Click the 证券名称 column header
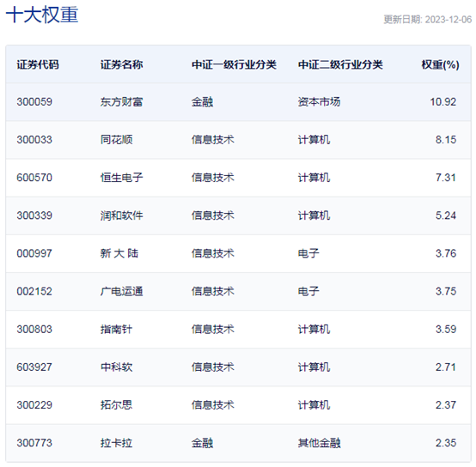The width and height of the screenshot is (476, 467). 121,64
